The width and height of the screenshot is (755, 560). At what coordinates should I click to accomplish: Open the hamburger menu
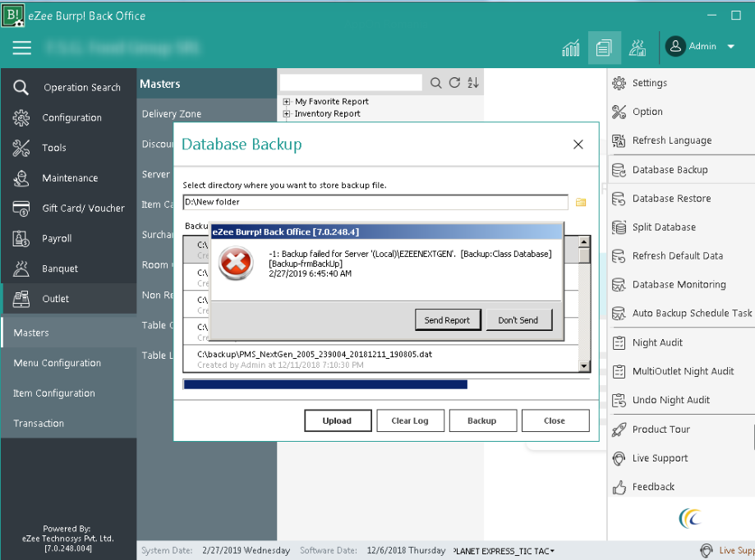pos(21,47)
